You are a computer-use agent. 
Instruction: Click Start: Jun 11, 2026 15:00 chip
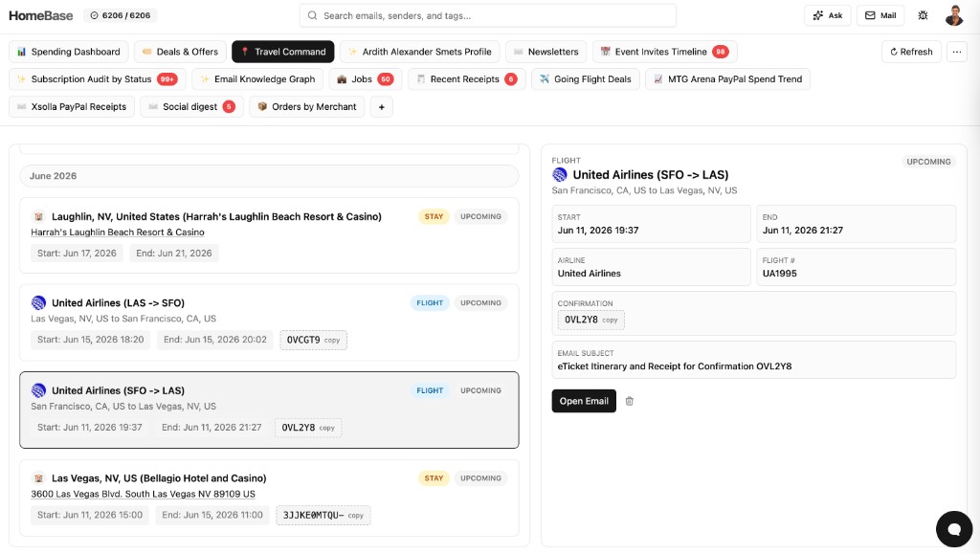tap(90, 516)
